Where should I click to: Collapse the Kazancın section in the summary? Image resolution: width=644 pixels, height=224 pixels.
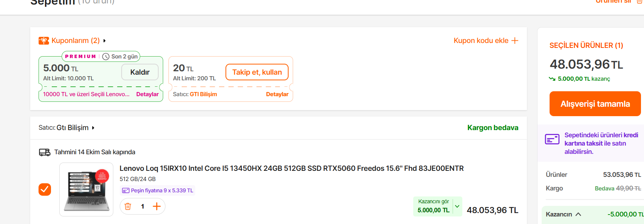point(578,214)
